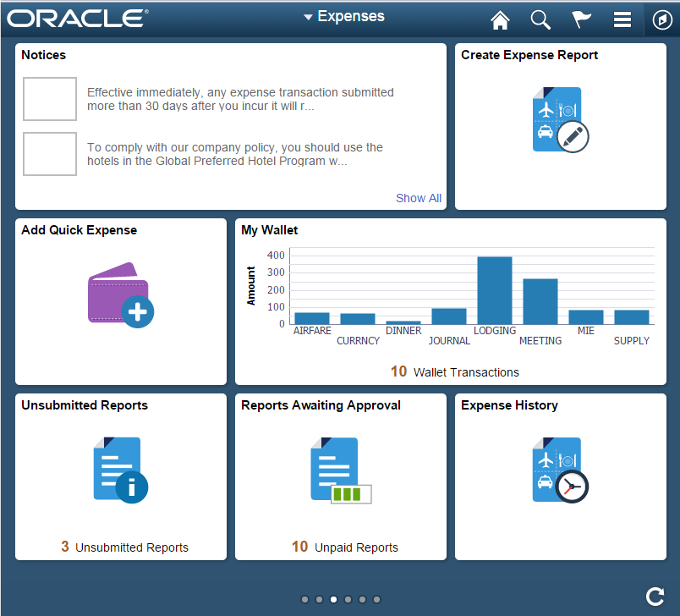Open the Unsubmitted Reports document icon
The image size is (680, 616).
[x=121, y=470]
